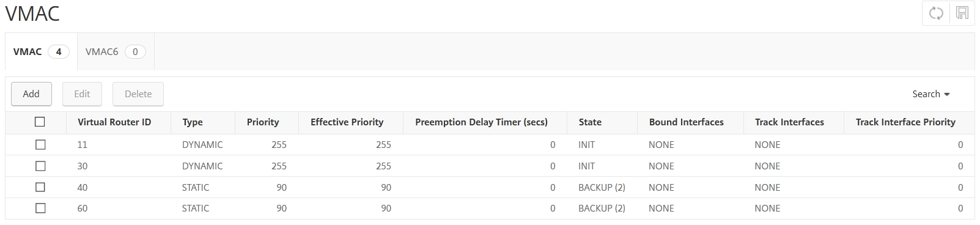
Task: Select checkbox for Virtual Router ID 30
Action: 40,166
